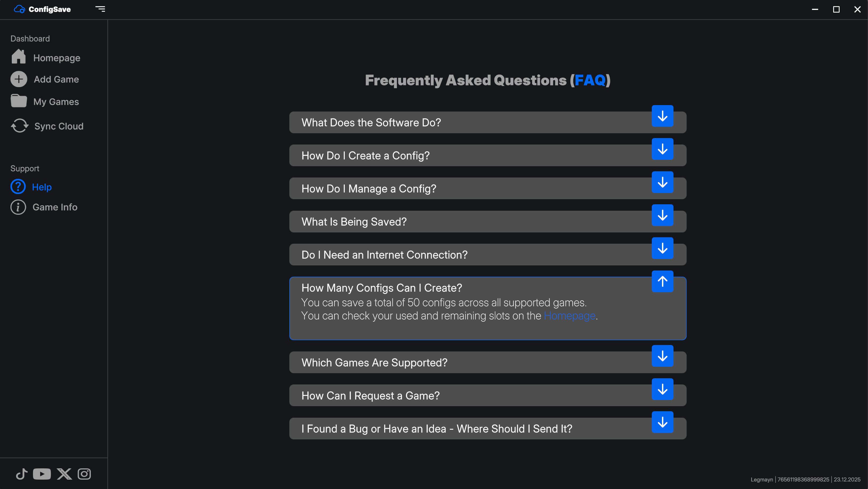868x489 pixels.
Task: Open ConfigSave's YouTube channel
Action: (42, 473)
